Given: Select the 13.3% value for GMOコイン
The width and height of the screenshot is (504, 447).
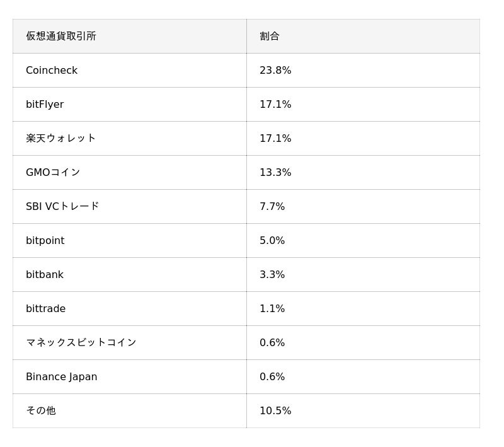Looking at the screenshot, I should [x=275, y=173].
